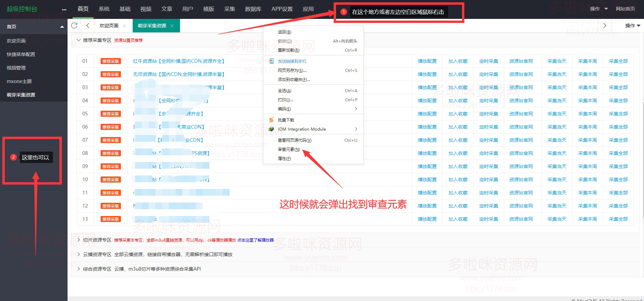Choose 属性(P) from the context menu

pos(284,159)
